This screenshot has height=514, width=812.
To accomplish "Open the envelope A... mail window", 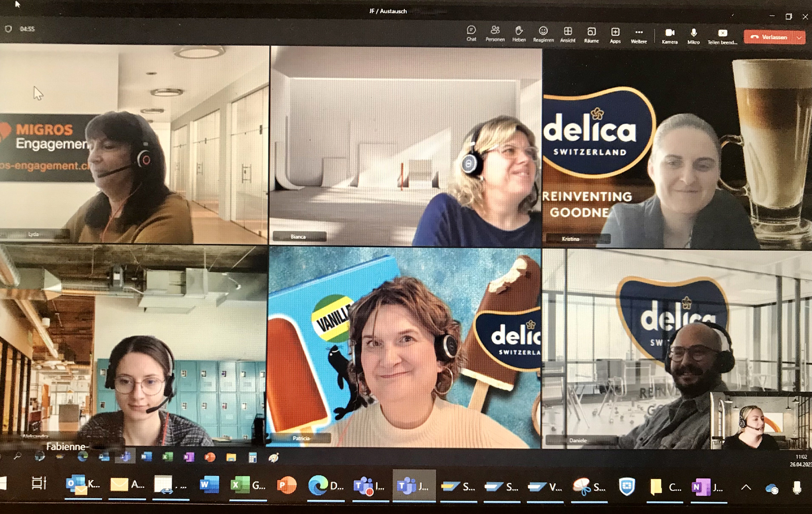I will [x=127, y=485].
